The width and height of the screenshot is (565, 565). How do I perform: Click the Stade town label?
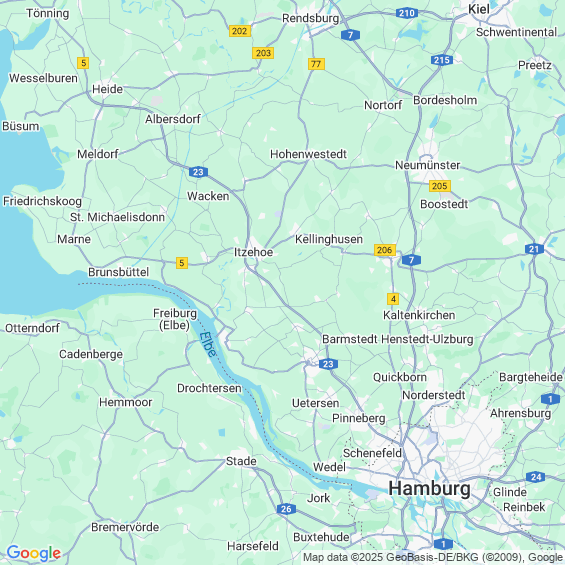pyautogui.click(x=241, y=461)
